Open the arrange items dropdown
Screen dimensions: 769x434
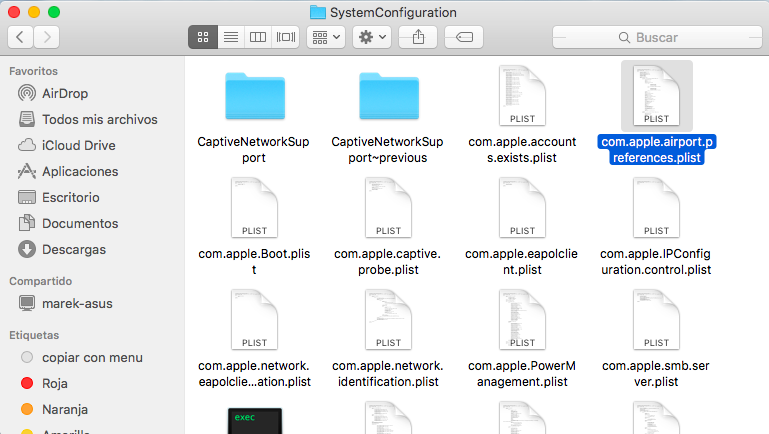326,37
